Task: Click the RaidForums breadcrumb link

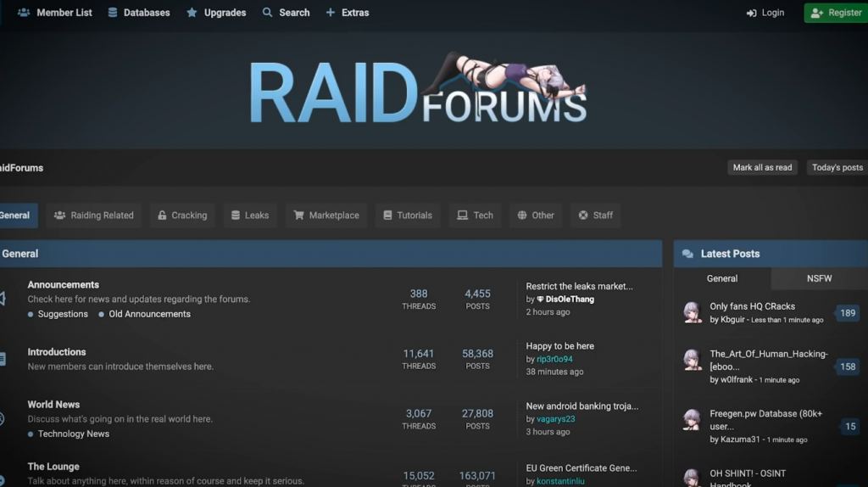Action: coord(21,168)
